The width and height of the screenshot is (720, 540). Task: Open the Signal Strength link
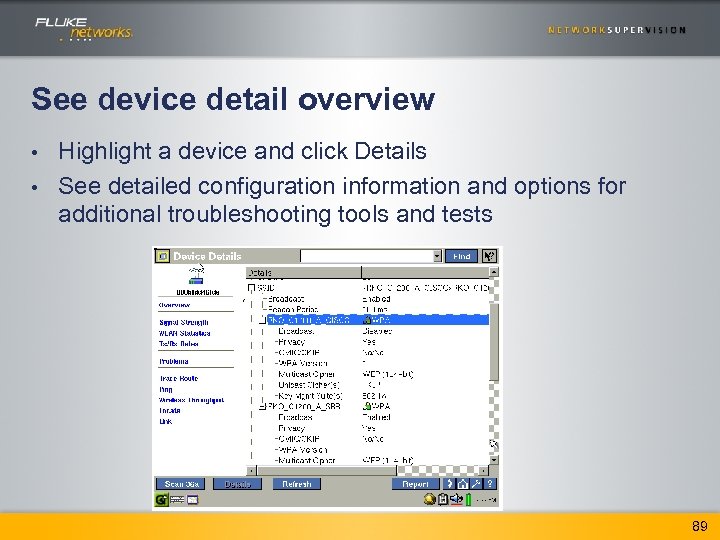pyautogui.click(x=184, y=322)
